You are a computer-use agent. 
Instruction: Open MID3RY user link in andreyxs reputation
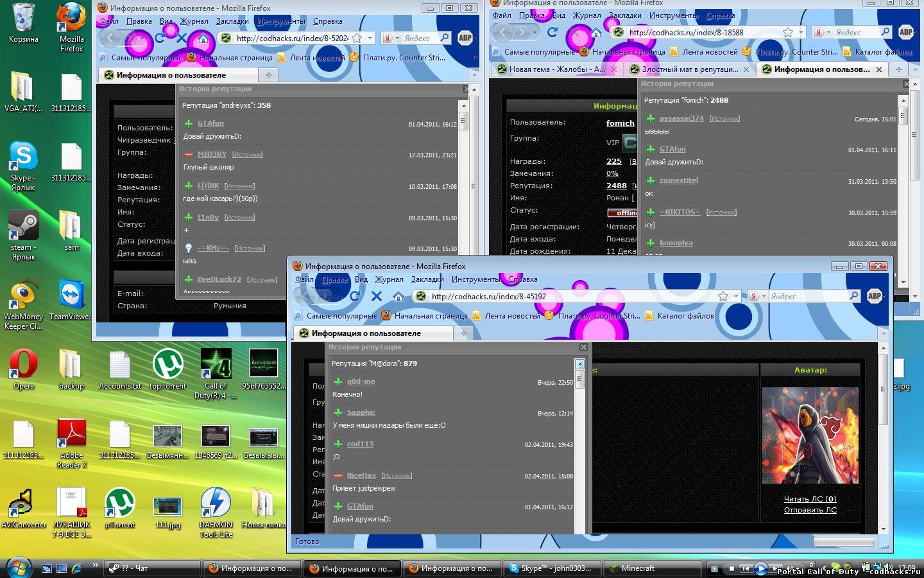pyautogui.click(x=212, y=154)
